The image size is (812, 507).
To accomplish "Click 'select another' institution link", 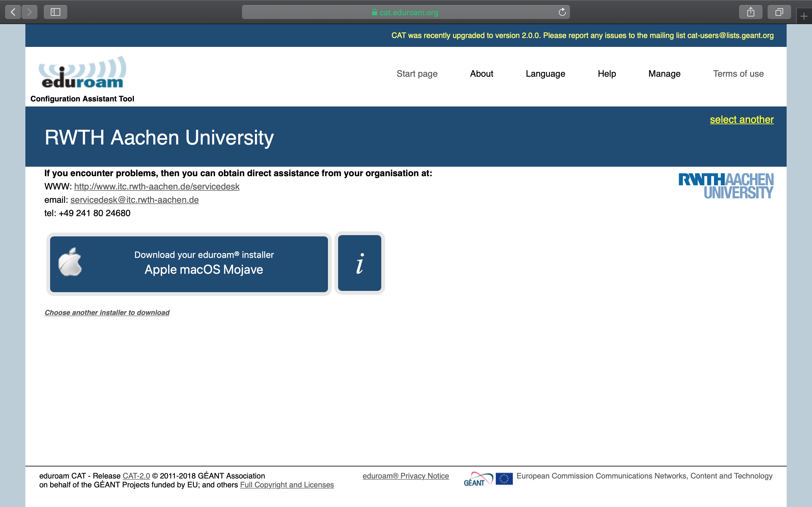I will click(x=742, y=119).
